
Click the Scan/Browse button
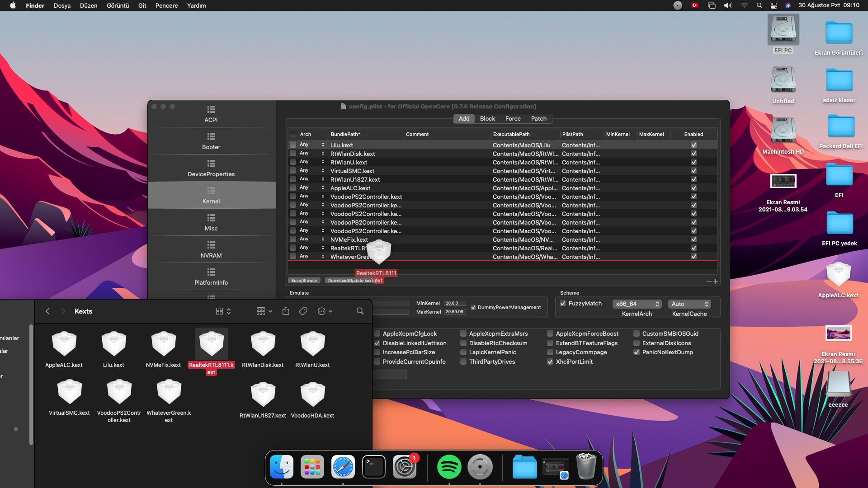click(x=304, y=281)
